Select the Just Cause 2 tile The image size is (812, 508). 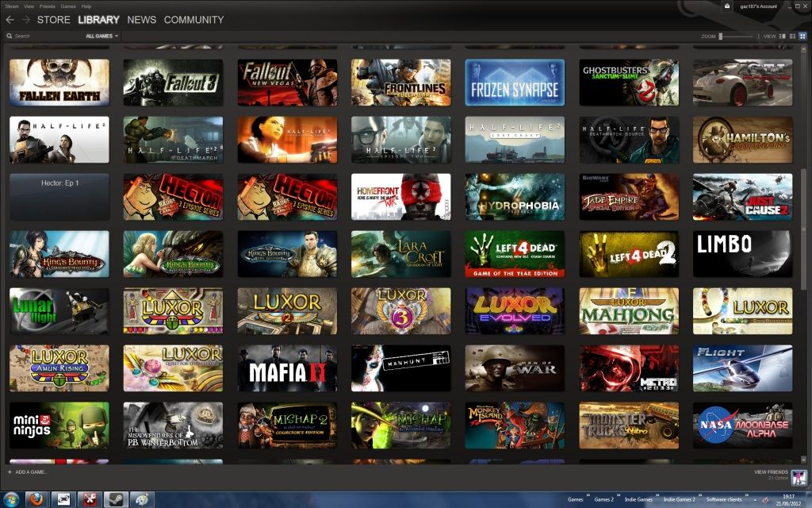pyautogui.click(x=742, y=197)
